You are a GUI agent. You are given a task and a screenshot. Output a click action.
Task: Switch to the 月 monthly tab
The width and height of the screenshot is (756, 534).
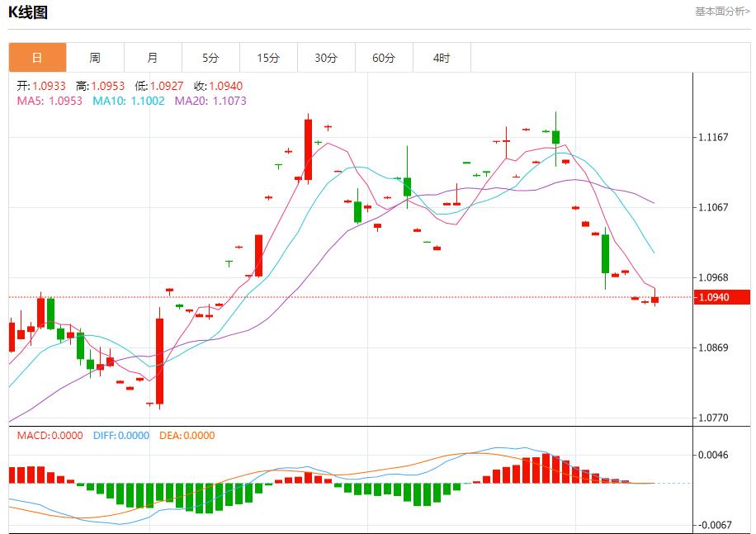point(153,58)
